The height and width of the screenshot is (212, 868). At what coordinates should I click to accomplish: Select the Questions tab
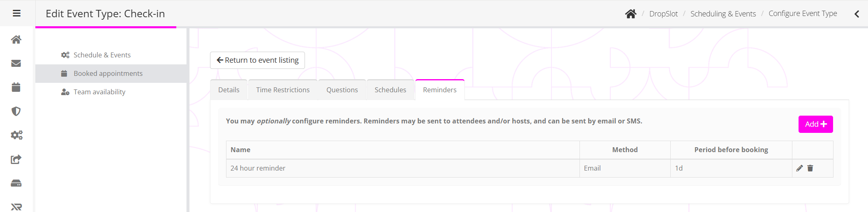pos(342,90)
